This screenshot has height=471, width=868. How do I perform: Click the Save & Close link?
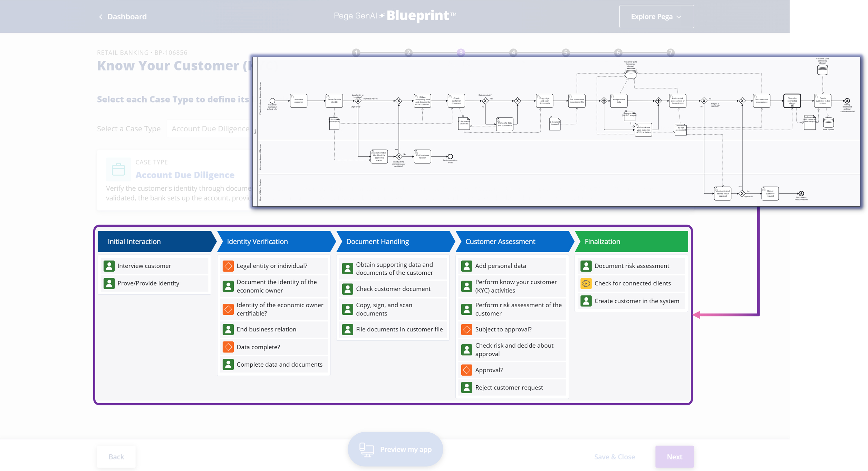coord(614,457)
